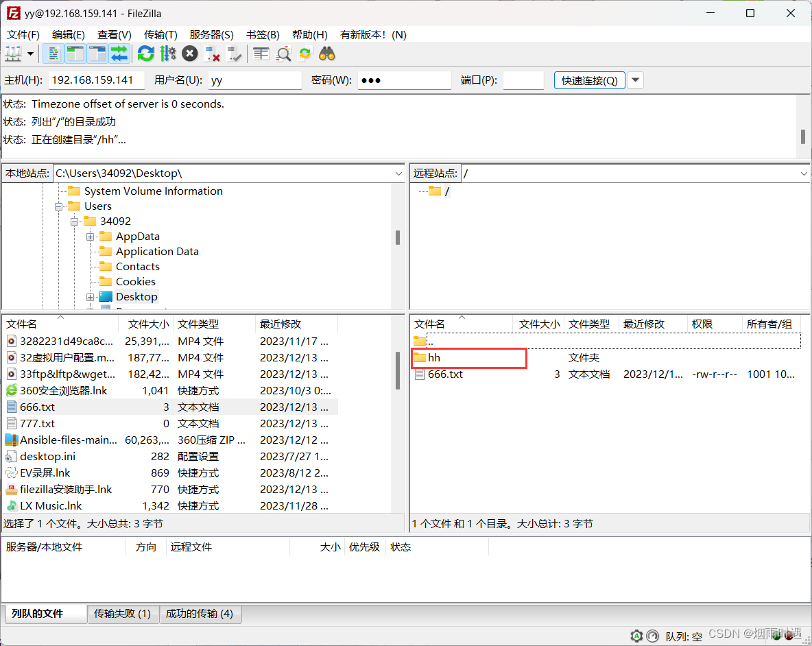Open the 服务器(S) menu
This screenshot has width=812, height=646.
click(211, 35)
